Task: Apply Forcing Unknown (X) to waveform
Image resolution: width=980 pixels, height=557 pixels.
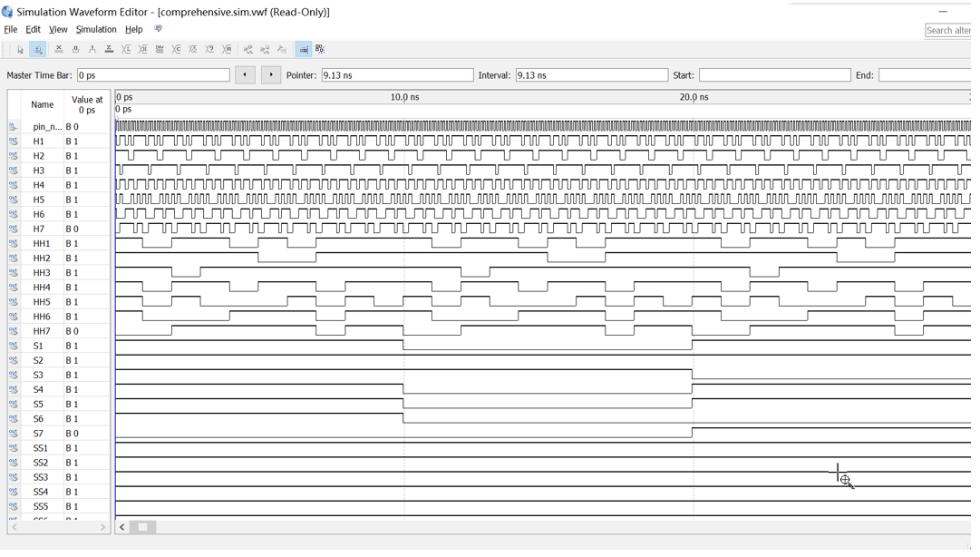Action: click(x=59, y=49)
